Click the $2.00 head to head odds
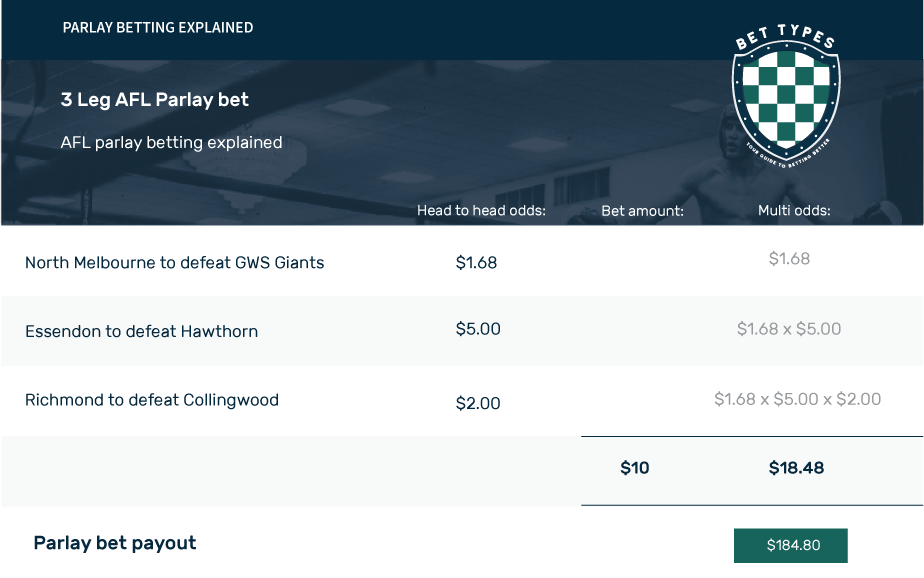The height and width of the screenshot is (578, 924). coord(478,404)
